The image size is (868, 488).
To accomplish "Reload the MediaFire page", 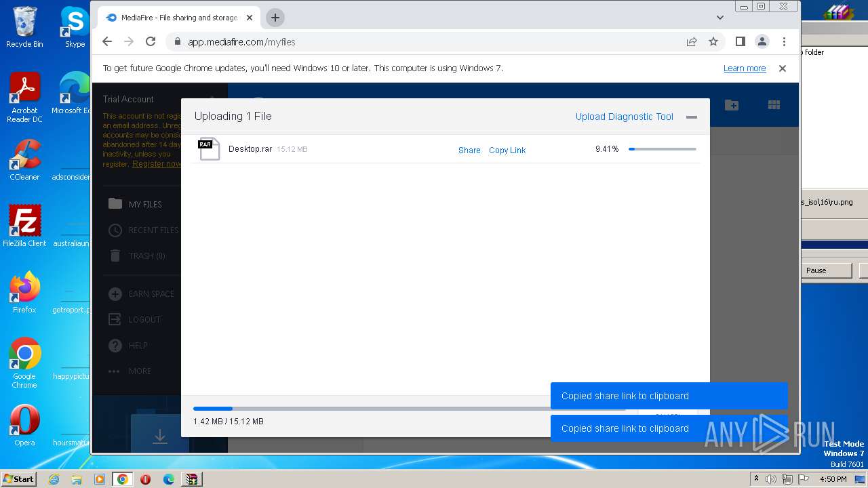I will point(151,41).
